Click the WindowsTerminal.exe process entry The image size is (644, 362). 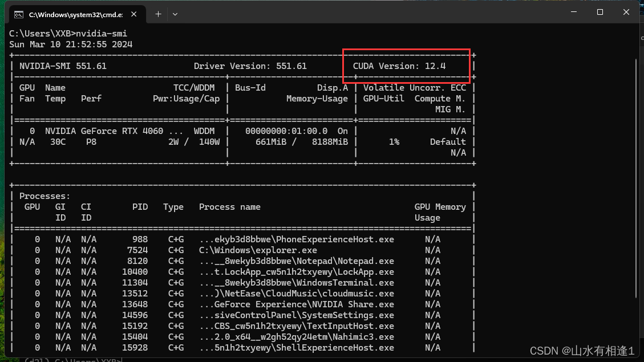pyautogui.click(x=297, y=283)
